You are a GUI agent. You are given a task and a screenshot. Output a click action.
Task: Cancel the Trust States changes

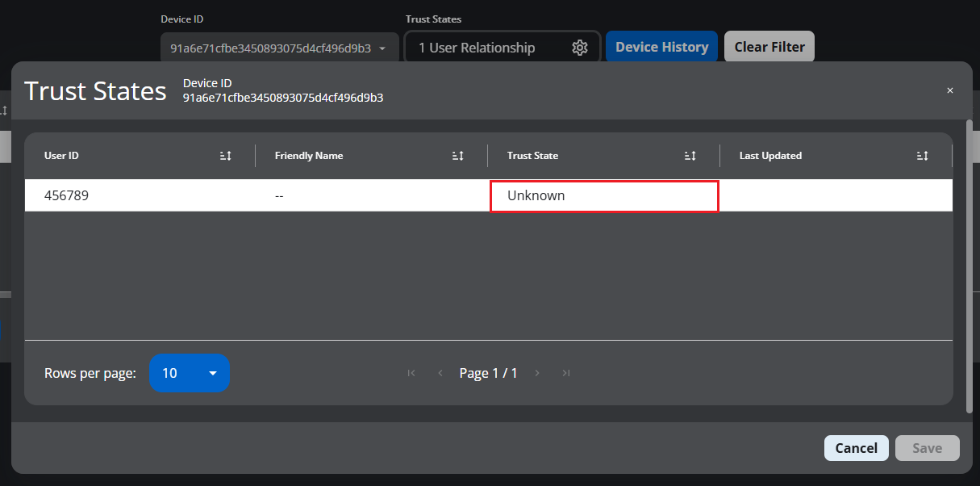857,448
